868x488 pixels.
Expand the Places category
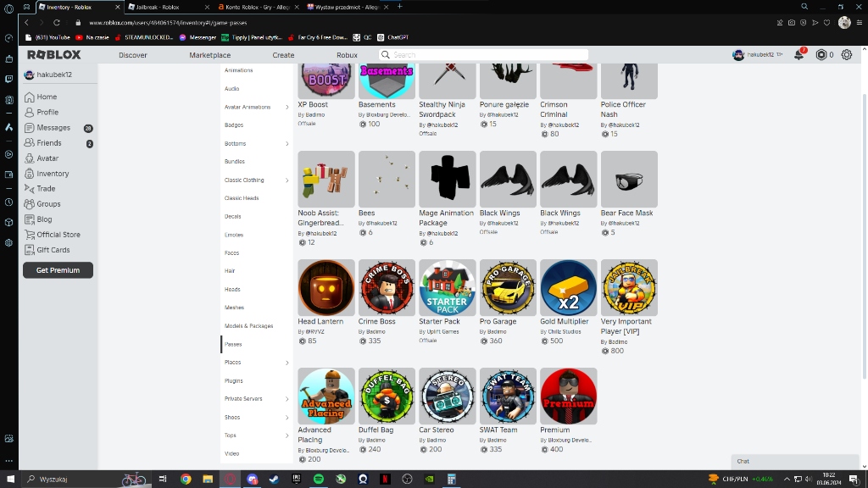pos(287,363)
